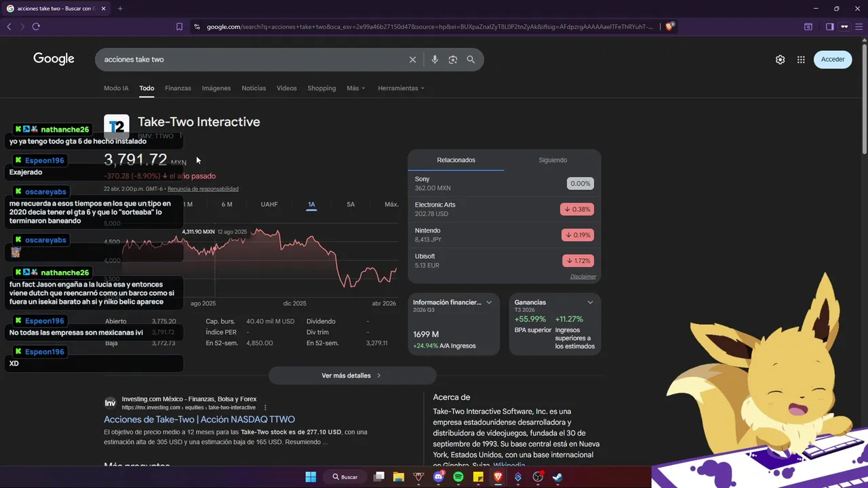Viewport: 868px width, 488px height.
Task: Expand the Más search filter dropdown
Action: [x=355, y=88]
